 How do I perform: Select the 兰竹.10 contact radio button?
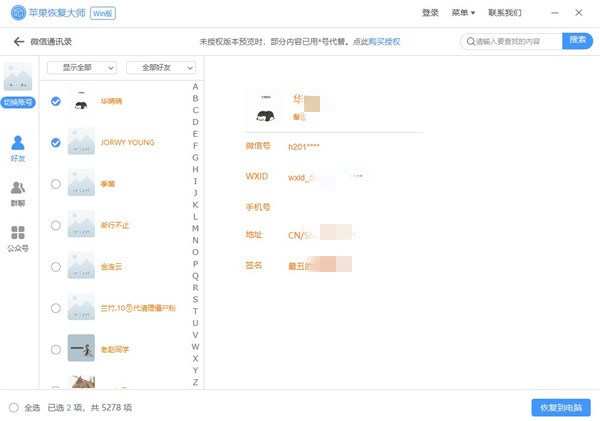pyautogui.click(x=56, y=308)
